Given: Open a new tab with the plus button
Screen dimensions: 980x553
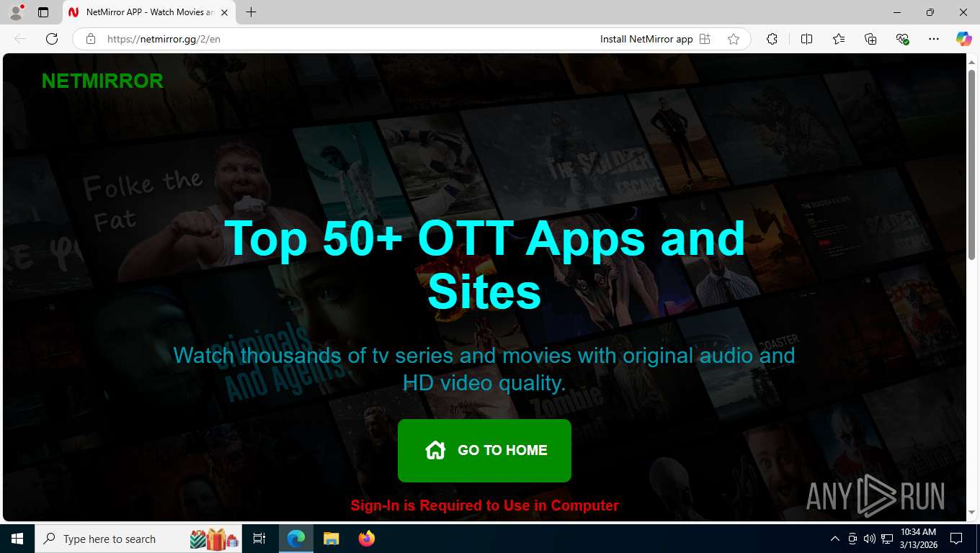Looking at the screenshot, I should [x=251, y=12].
